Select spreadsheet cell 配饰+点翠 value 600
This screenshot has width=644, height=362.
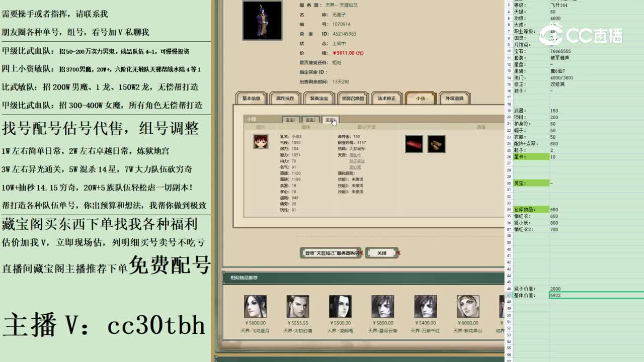[x=596, y=144]
